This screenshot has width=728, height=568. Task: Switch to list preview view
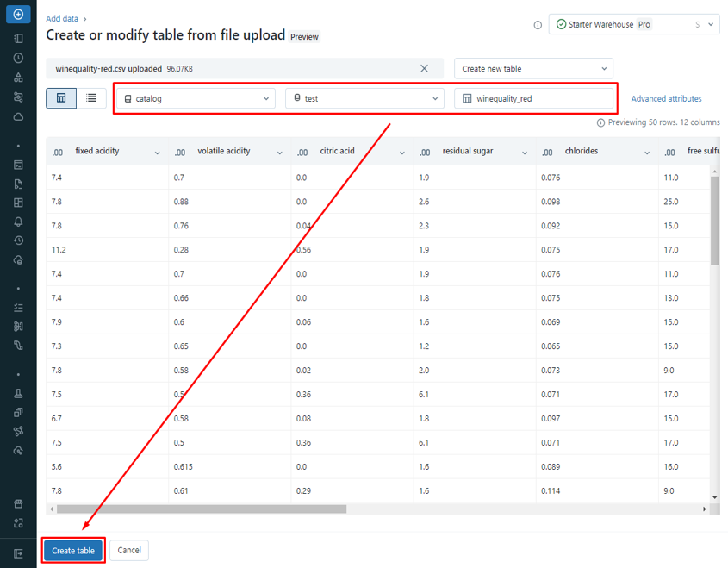(x=91, y=98)
